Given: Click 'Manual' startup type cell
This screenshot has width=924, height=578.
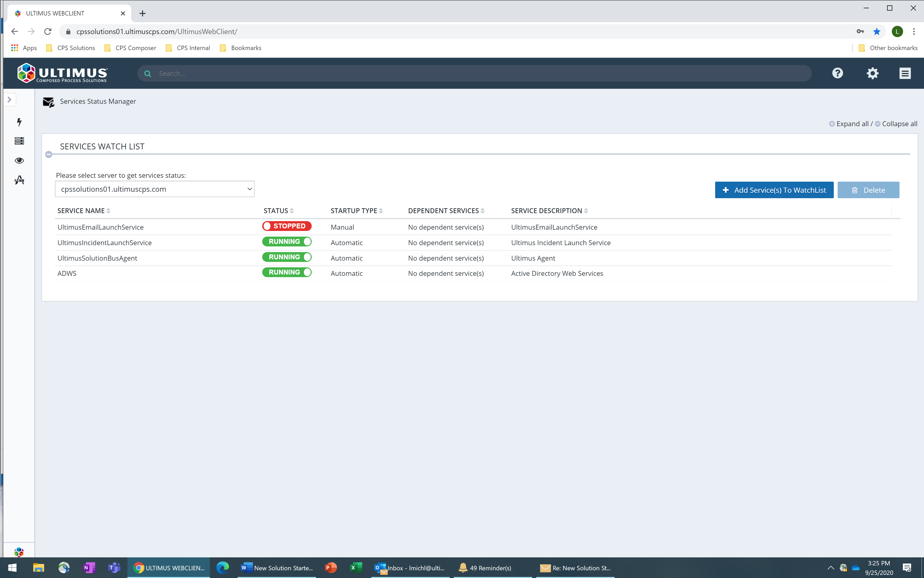Looking at the screenshot, I should tap(342, 227).
